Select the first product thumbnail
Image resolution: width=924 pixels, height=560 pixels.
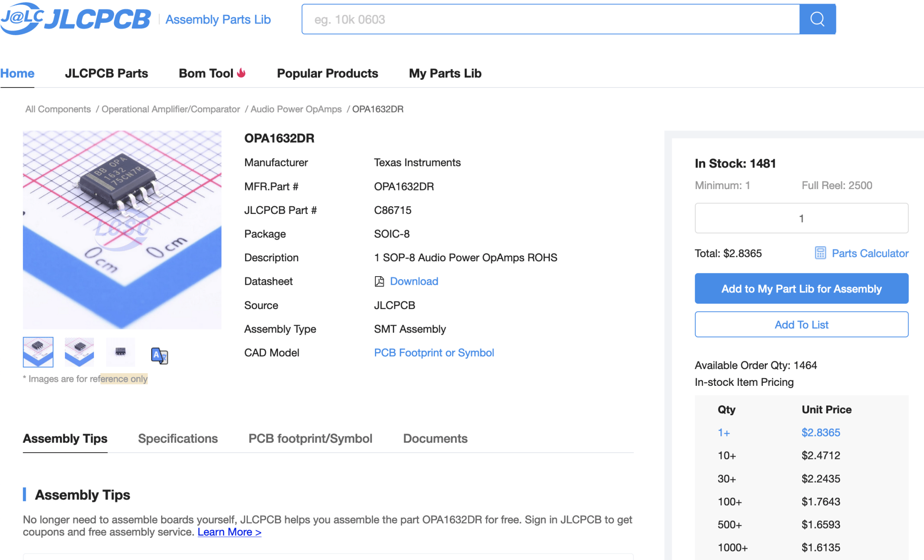click(x=38, y=352)
